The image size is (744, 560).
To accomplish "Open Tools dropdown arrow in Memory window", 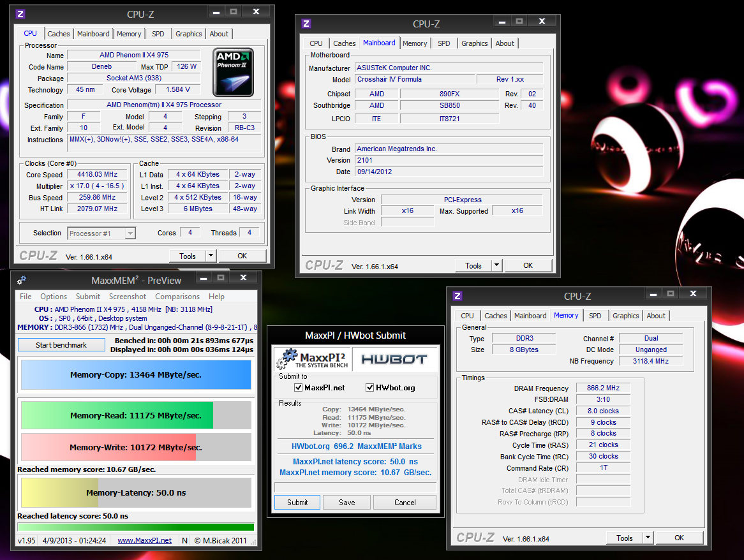I will point(648,538).
